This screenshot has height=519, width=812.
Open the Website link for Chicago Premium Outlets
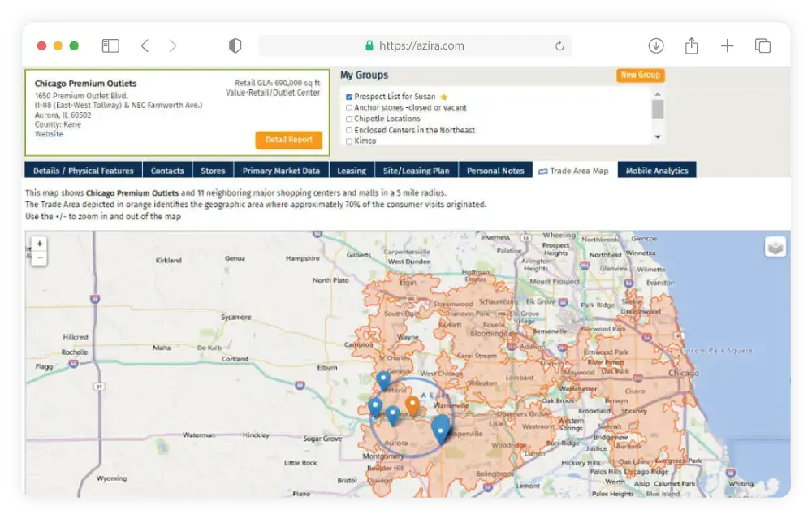tap(49, 134)
